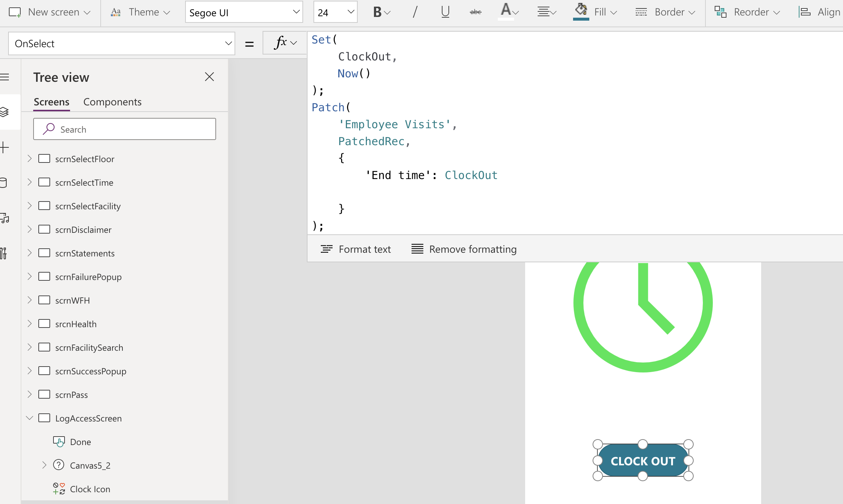
Task: Open the hamburger menu in left sidebar
Action: tap(5, 77)
